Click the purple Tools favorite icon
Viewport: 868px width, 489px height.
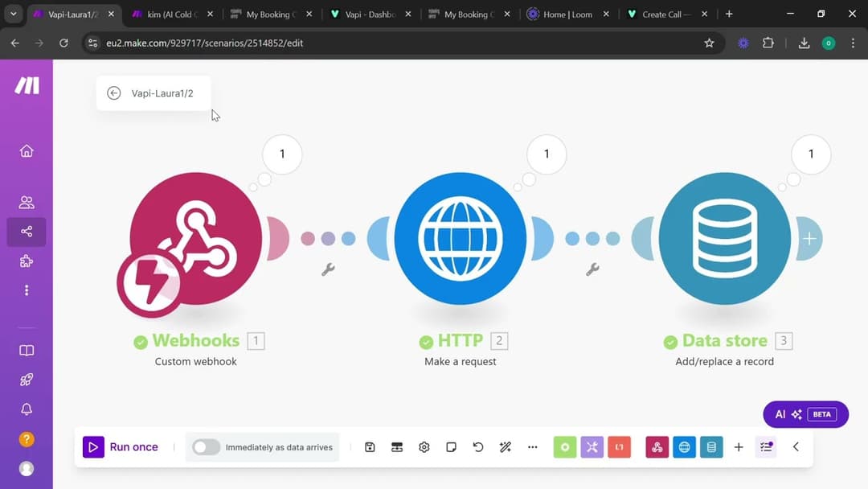pyautogui.click(x=592, y=447)
